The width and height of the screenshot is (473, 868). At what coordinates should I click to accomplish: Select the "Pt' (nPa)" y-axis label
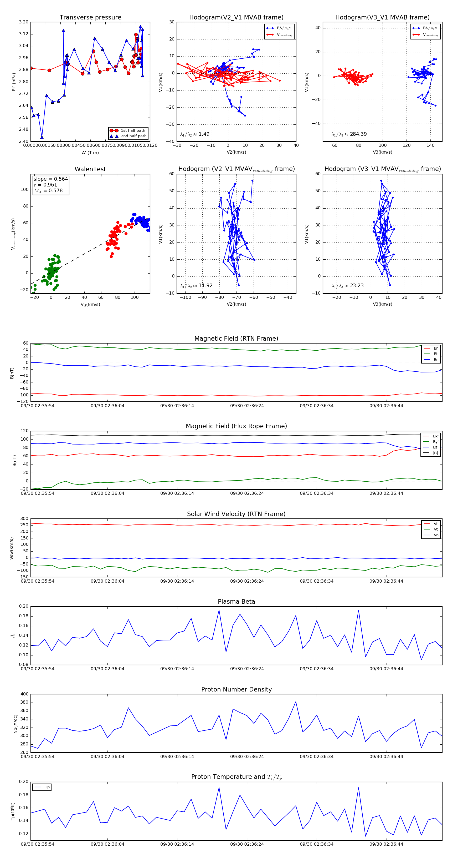coord(14,82)
